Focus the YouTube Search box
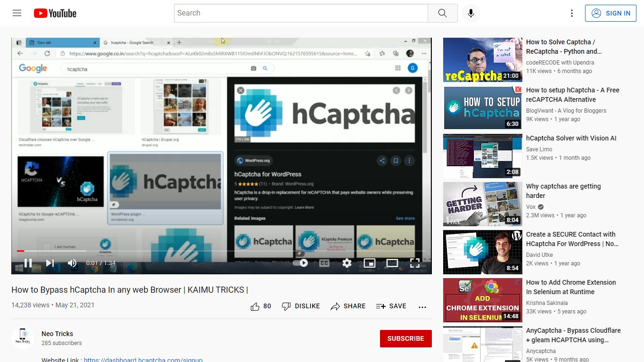The width and height of the screenshot is (644, 362). pyautogui.click(x=301, y=13)
